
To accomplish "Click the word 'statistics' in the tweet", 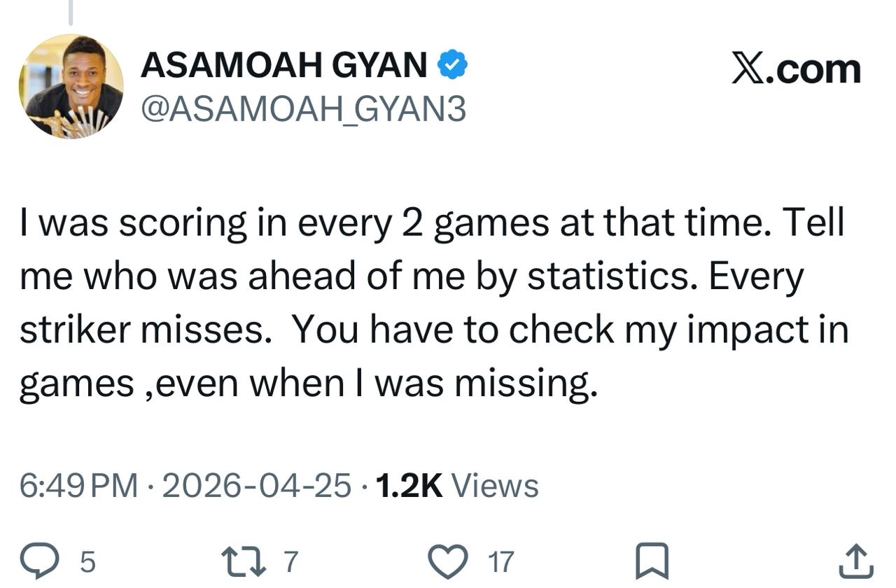I will 608,278.
